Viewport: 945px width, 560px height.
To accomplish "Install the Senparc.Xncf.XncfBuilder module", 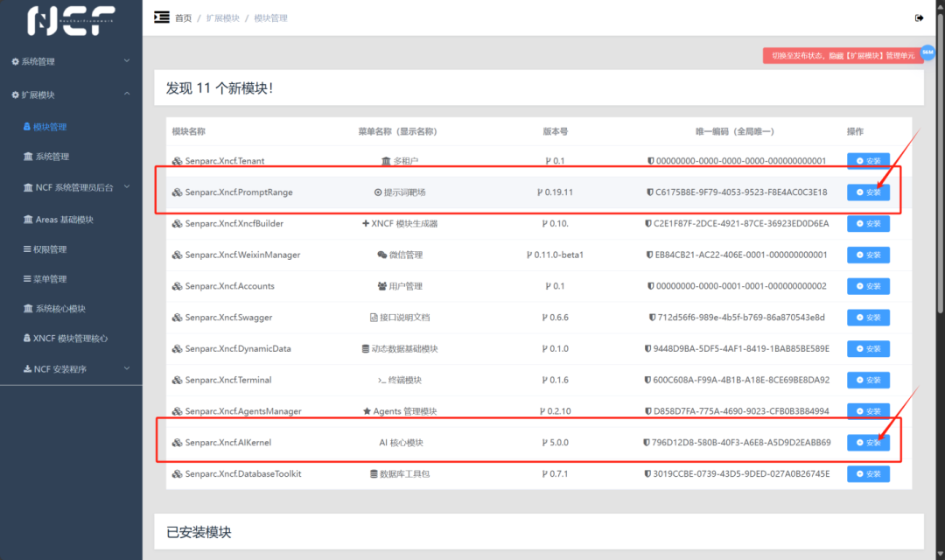I will 869,224.
